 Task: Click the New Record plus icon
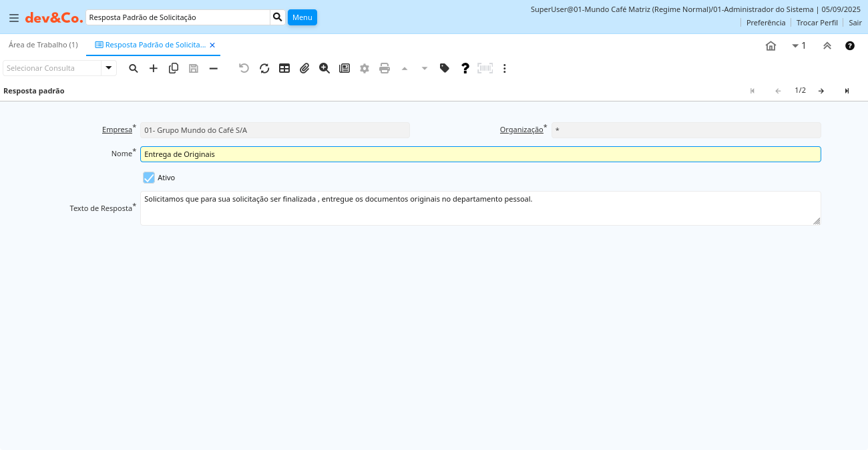coord(154,68)
